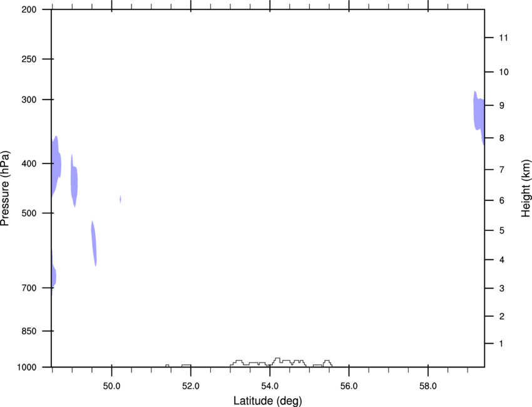Image resolution: width=532 pixels, height=407 pixels.
Task: Click the terrain outline near latitude 54.0
Action: coord(281,362)
